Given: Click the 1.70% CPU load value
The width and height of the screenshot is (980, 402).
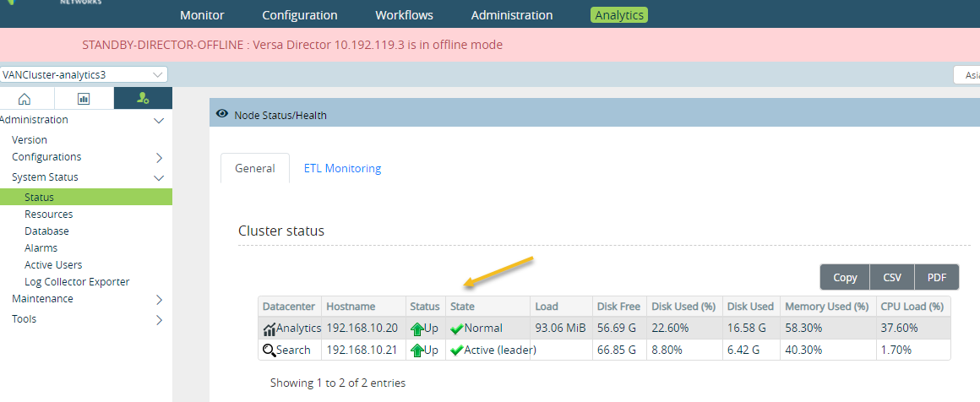Looking at the screenshot, I should (896, 350).
